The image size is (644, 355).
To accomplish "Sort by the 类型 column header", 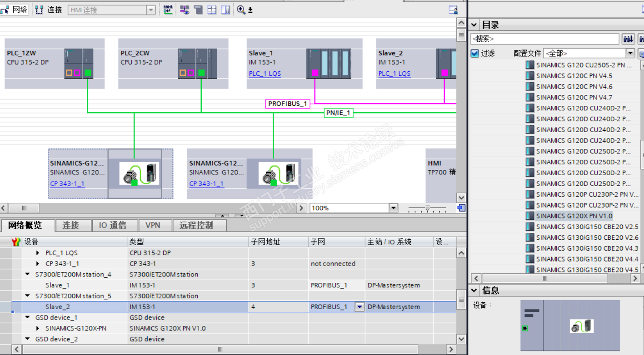I will pyautogui.click(x=188, y=242).
